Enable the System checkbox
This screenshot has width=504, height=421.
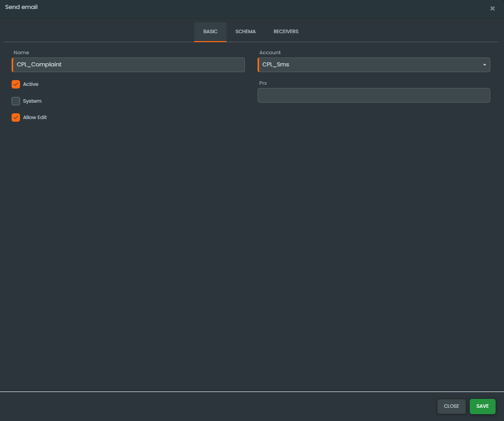click(16, 101)
